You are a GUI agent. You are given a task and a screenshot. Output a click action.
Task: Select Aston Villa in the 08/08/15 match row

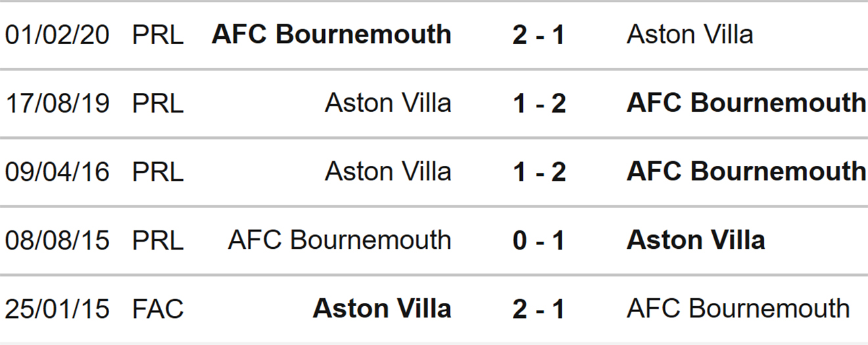[x=696, y=240]
